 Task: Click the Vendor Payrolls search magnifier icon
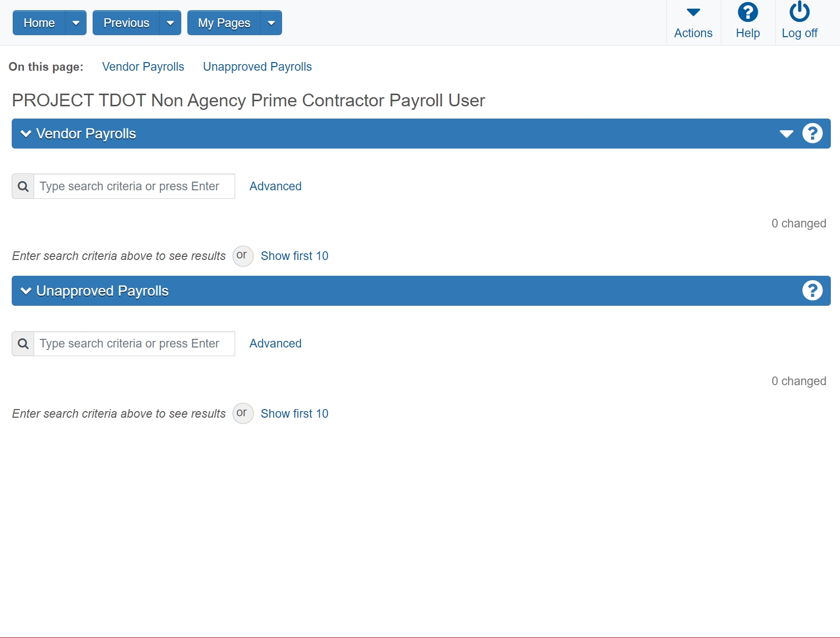tap(23, 186)
